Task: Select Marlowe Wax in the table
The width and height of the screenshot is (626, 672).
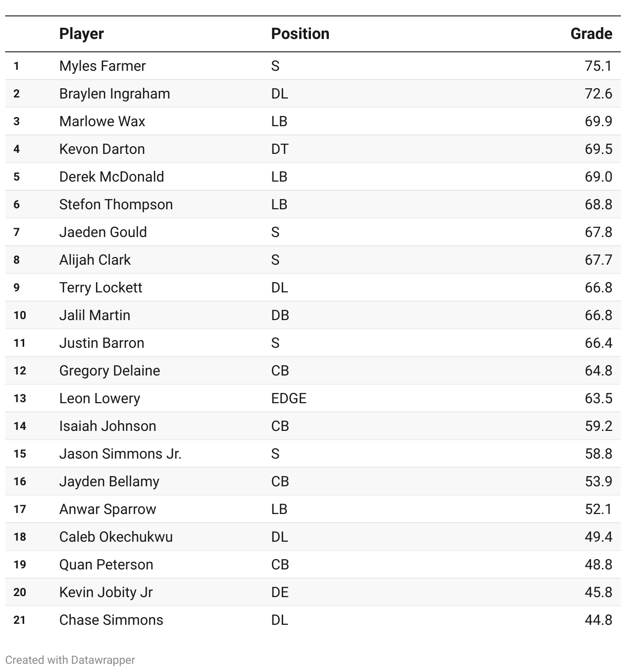Action: tap(102, 121)
